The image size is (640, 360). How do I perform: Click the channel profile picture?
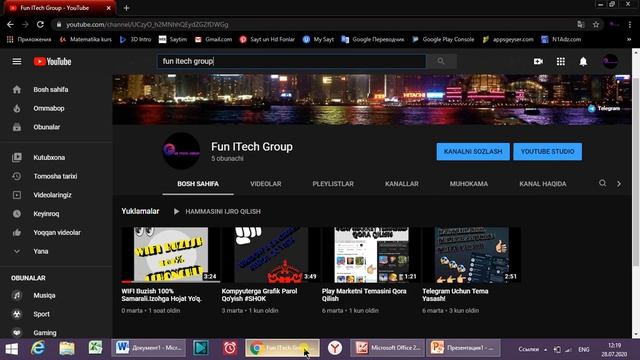pos(181,151)
